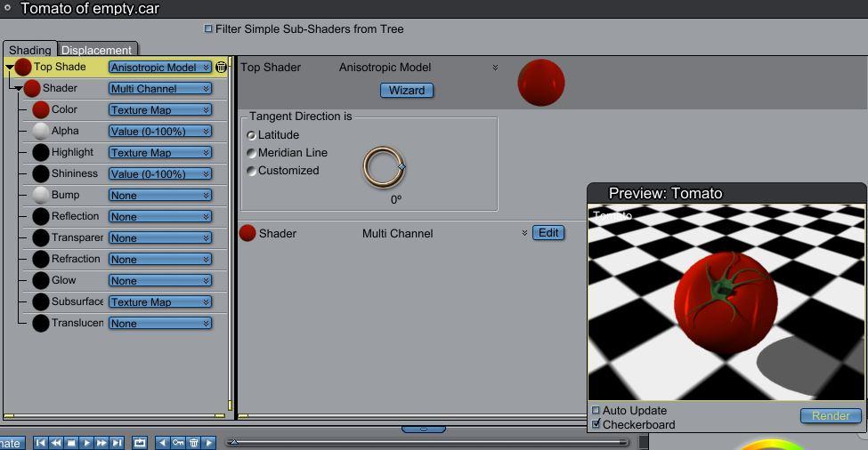Click the Tomato preview render image
868x450 pixels.
coord(726,302)
